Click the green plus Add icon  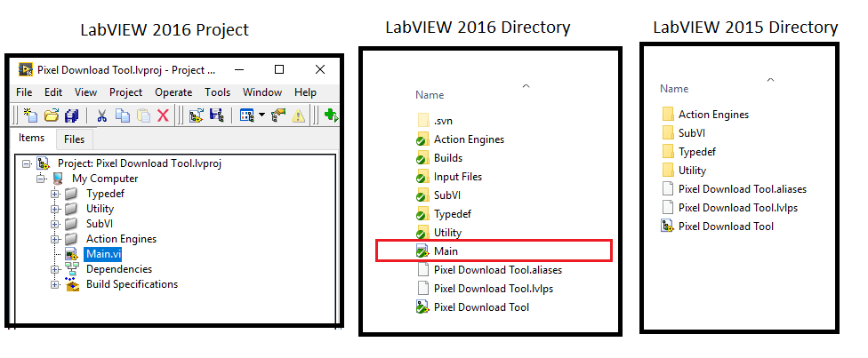pyautogui.click(x=331, y=115)
